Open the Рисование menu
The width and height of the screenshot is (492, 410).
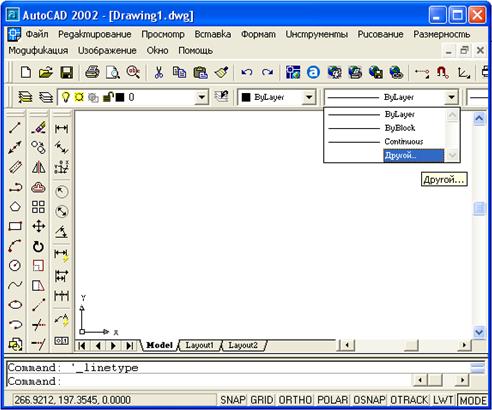(x=380, y=34)
